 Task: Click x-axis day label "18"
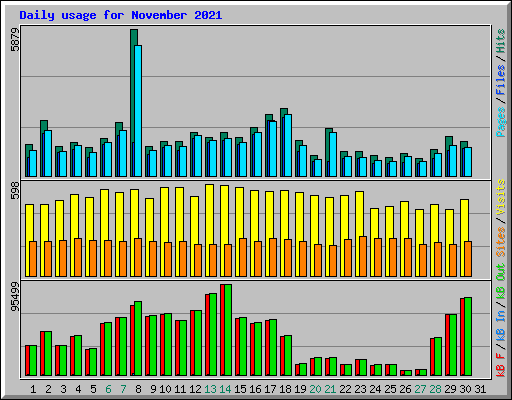pyautogui.click(x=285, y=389)
